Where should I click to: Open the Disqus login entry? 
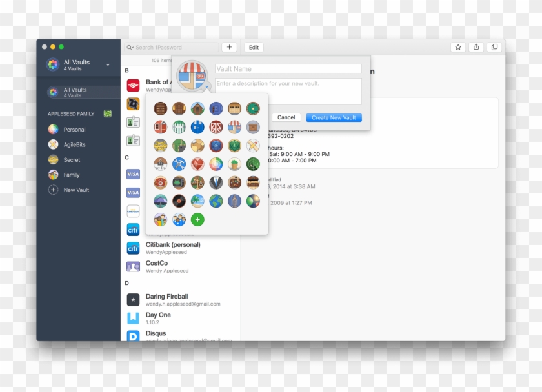click(181, 335)
